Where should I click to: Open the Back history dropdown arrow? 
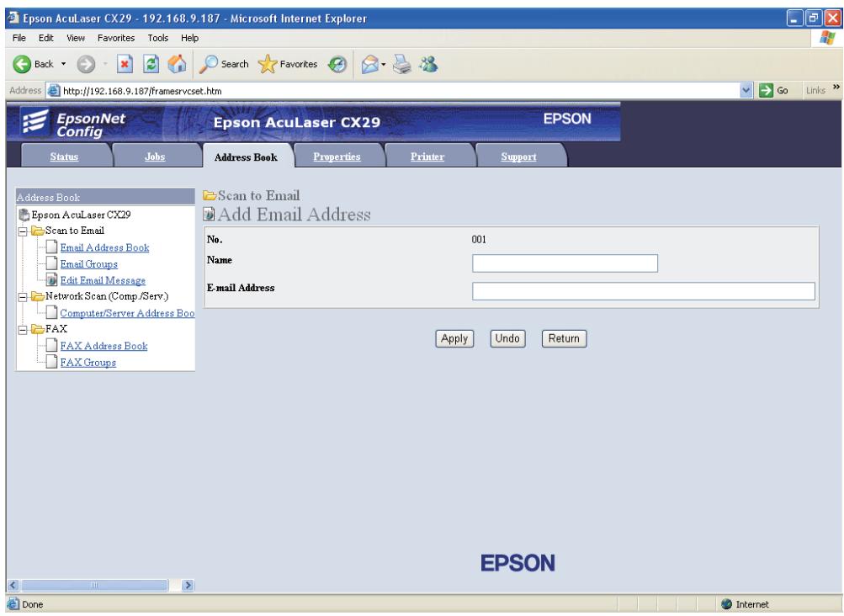coord(63,64)
